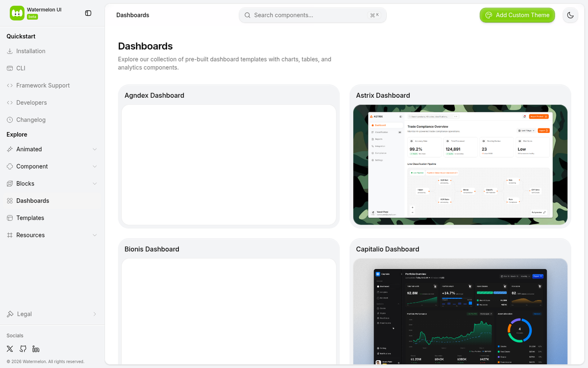Click the Component icon in sidebar
588x368 pixels.
click(x=10, y=166)
